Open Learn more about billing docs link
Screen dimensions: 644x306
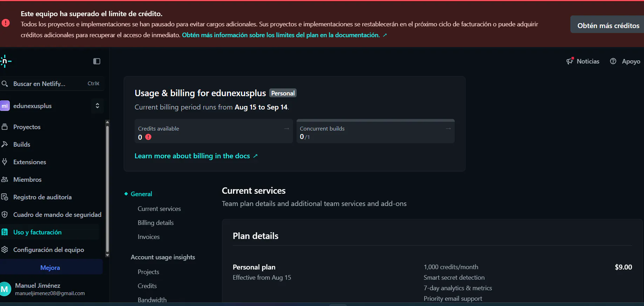click(196, 156)
